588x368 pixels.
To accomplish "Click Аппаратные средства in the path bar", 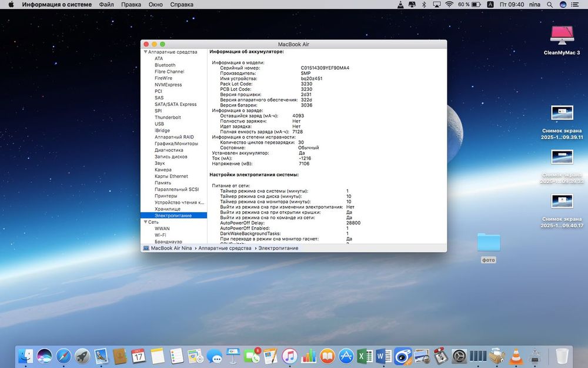I will point(224,248).
